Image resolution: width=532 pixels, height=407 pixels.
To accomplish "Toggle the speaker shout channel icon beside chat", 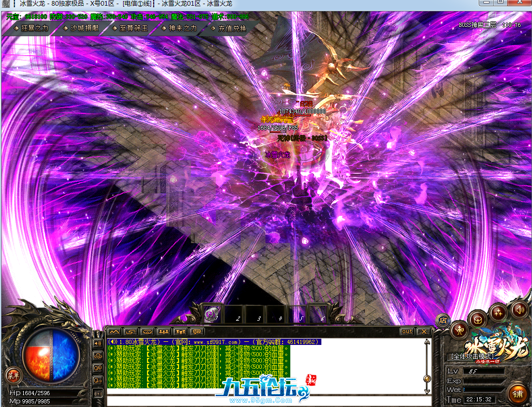I will 98,343.
